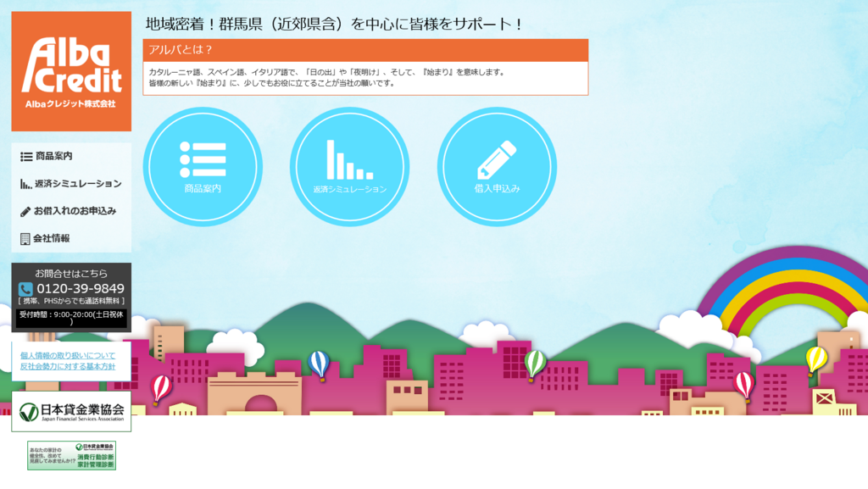Click the 携帯、PHSからでも通話料無料 note
The width and height of the screenshot is (868, 489).
(71, 301)
